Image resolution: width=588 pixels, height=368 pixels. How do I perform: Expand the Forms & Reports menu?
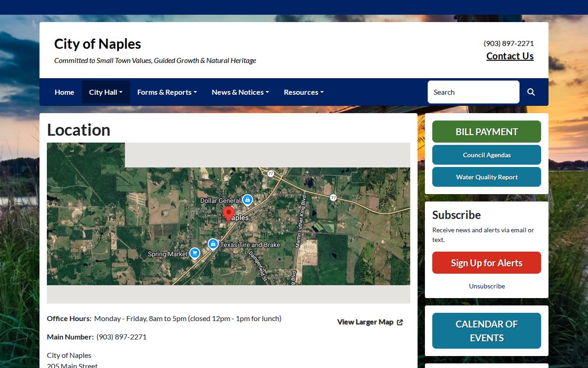(x=167, y=92)
